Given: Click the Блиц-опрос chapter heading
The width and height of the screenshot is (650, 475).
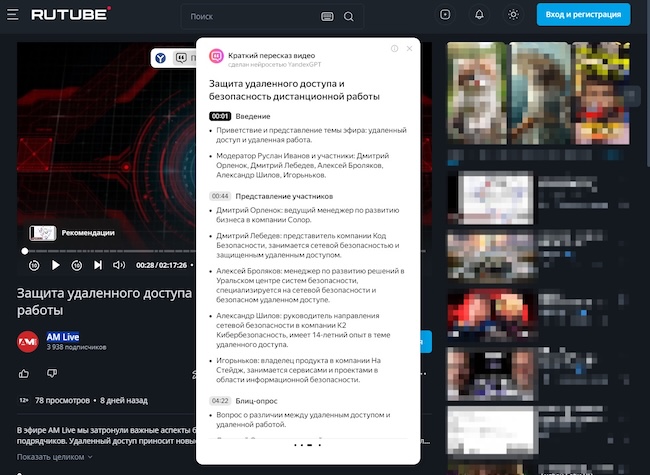Looking at the screenshot, I should [256, 401].
